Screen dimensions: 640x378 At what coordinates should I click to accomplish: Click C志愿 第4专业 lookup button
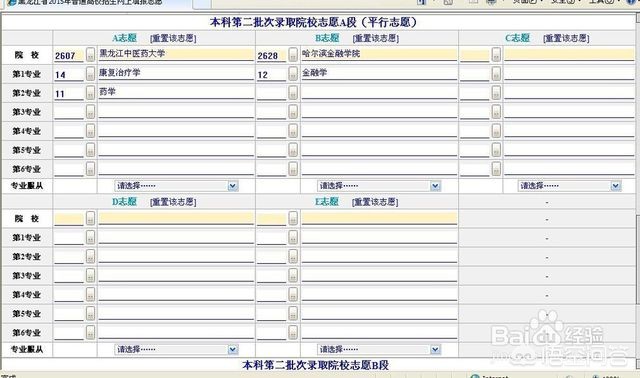(496, 131)
